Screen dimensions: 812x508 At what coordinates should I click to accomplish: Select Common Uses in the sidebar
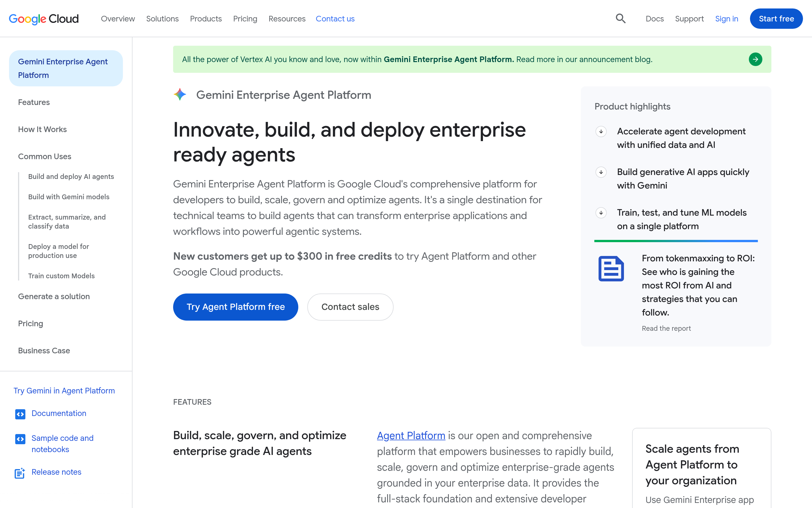tap(45, 157)
